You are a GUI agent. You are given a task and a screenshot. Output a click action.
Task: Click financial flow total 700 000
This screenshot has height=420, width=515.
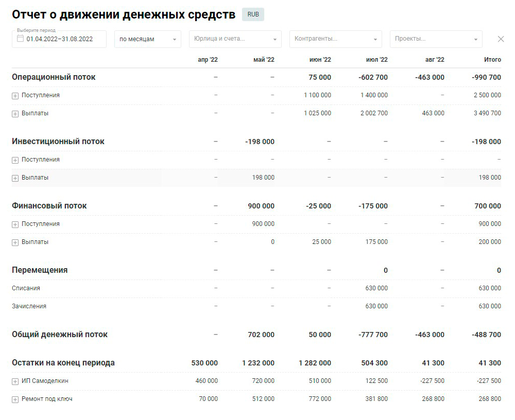click(x=488, y=206)
